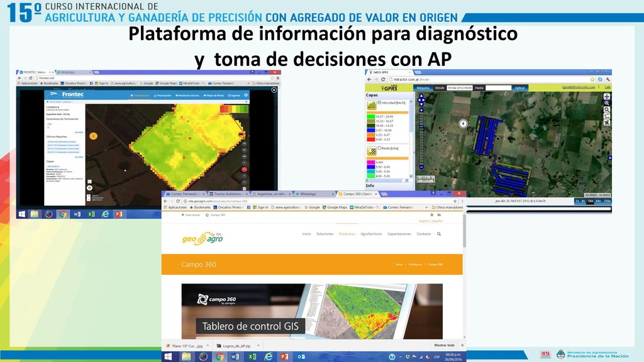This screenshot has width=644, height=362.
Task: Switch to the Argentina, un refe... tab
Action: tap(270, 194)
